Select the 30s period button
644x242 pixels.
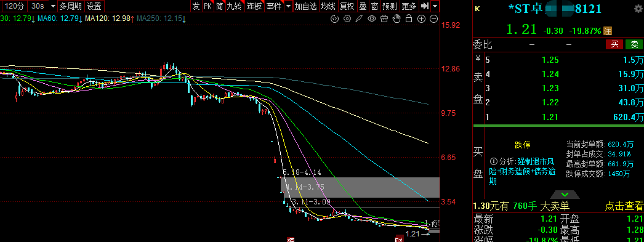[x=38, y=6]
